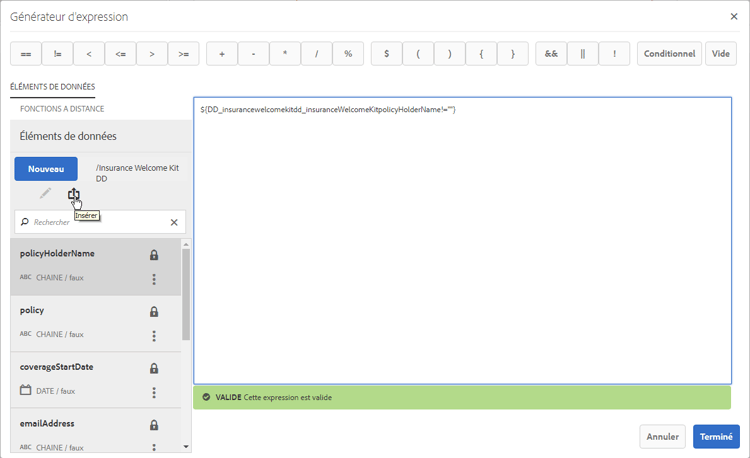Insert the greater-or-equal (>=) operator
Screen dimensions: 750x458
[184, 54]
